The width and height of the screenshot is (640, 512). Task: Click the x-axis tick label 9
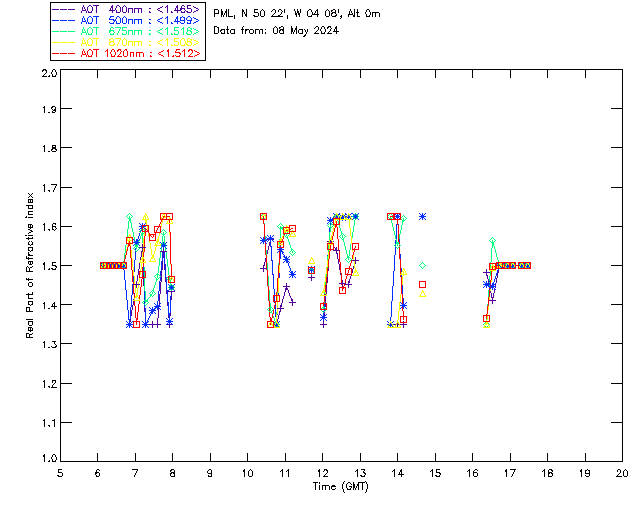click(210, 473)
